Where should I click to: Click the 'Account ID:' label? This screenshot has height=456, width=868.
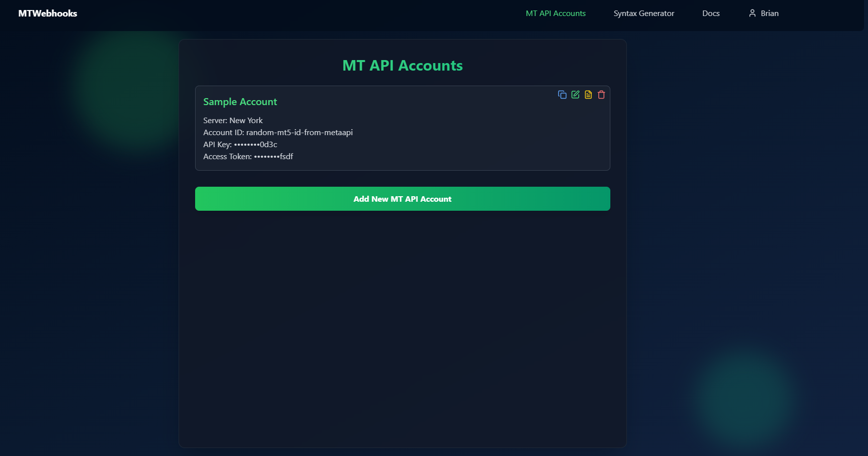pos(223,133)
